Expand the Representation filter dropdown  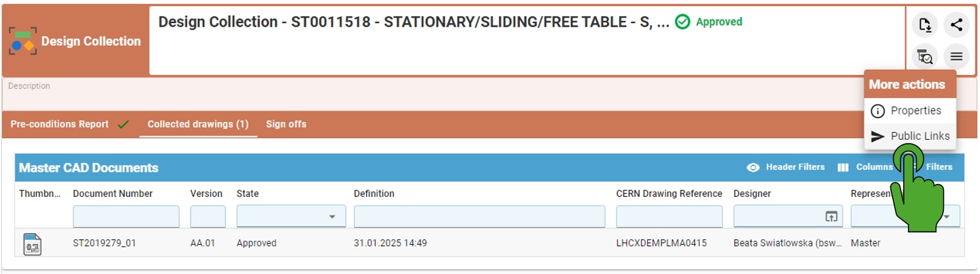[947, 217]
